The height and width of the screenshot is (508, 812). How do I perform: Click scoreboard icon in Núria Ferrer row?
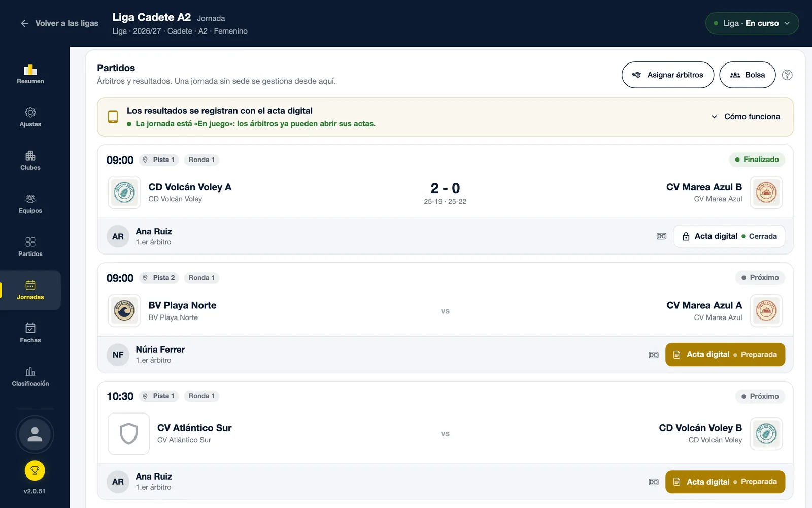click(654, 355)
